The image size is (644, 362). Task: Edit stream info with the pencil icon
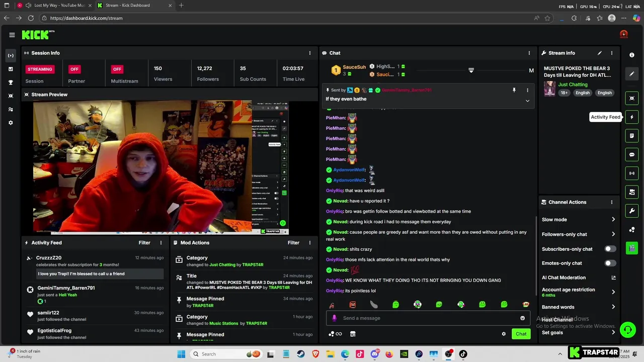[599, 53]
